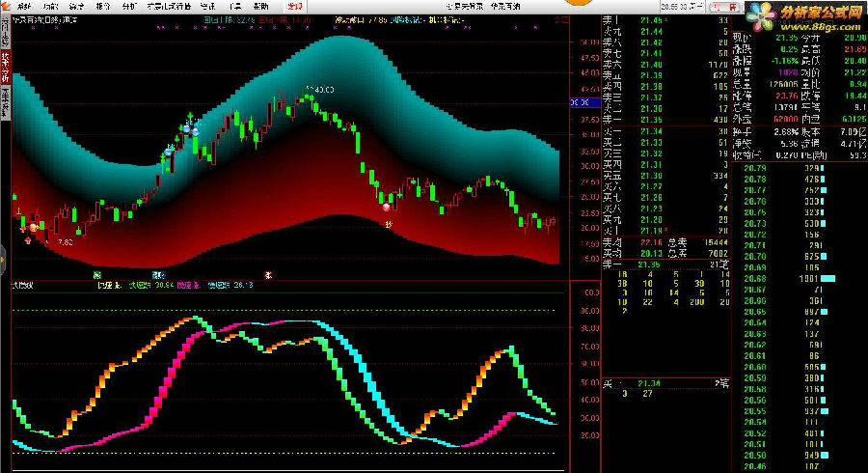The width and height of the screenshot is (868, 473).
Task: Click the 最高 21.69 value
Action: (855, 49)
